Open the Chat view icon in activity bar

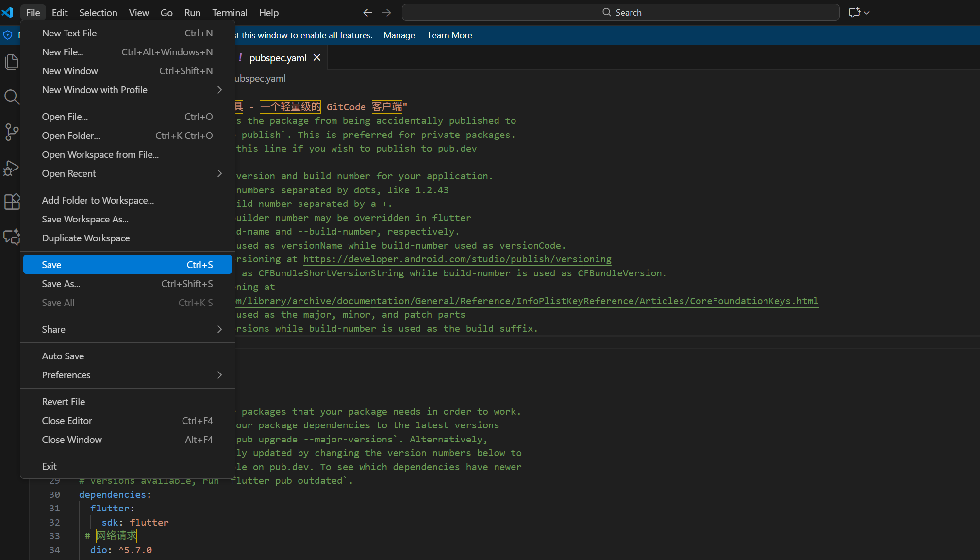point(11,237)
